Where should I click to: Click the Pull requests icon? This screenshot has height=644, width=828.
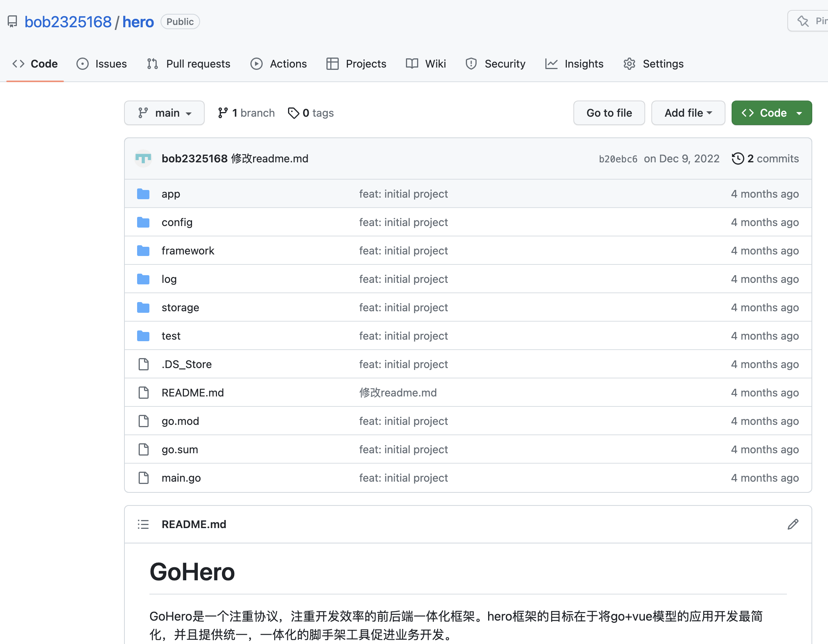pyautogui.click(x=152, y=64)
